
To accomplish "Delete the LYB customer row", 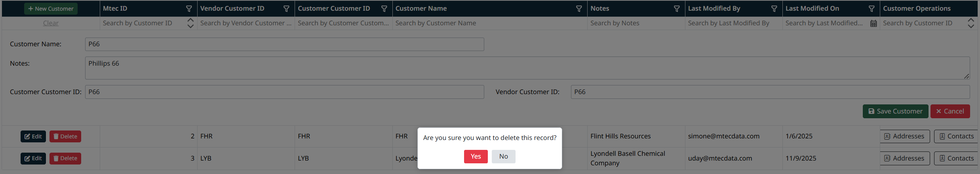I will [65, 159].
